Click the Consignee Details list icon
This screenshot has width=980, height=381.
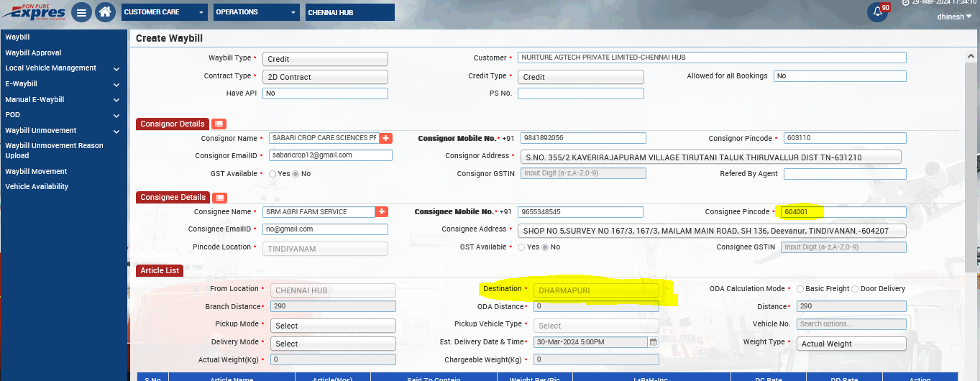point(219,198)
